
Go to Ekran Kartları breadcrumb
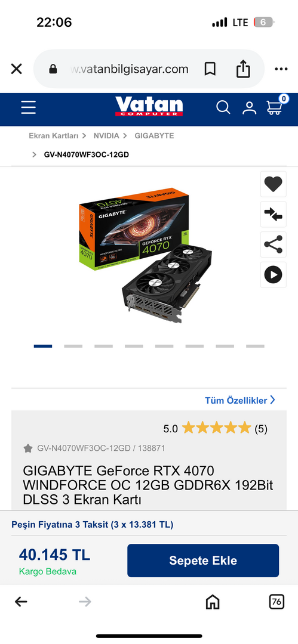click(x=54, y=135)
